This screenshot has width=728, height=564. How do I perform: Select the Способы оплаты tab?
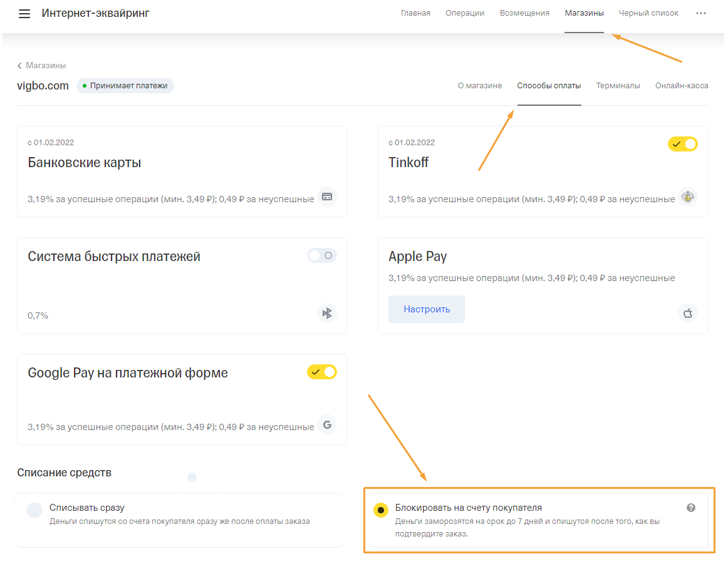point(549,86)
